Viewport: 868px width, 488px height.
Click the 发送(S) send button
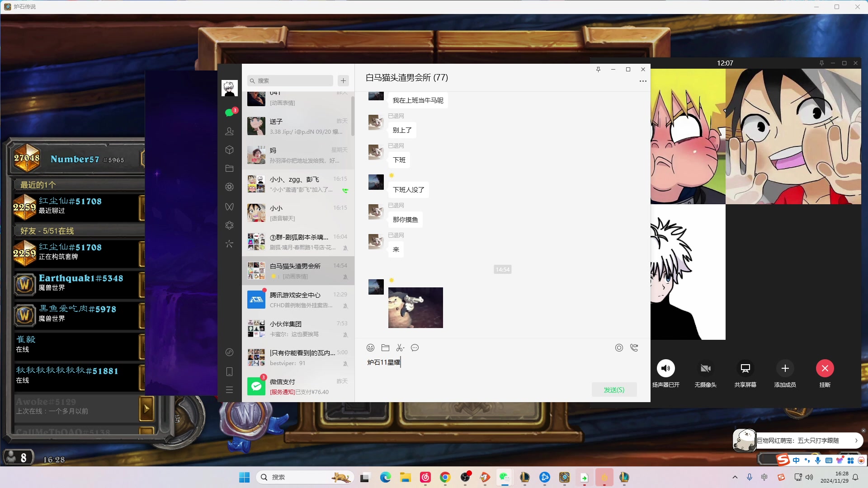(614, 389)
